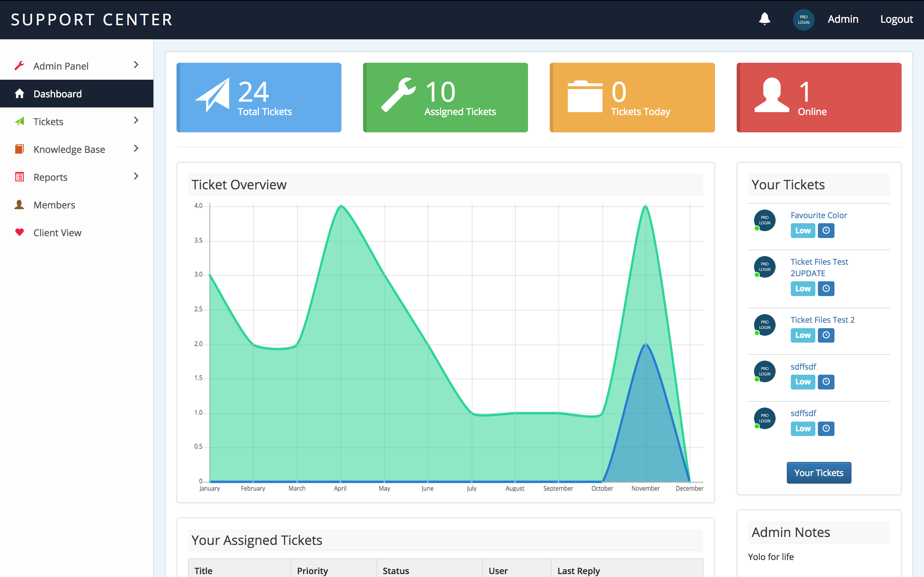The image size is (924, 577).
Task: Click the user silhouette Online icon
Action: [772, 96]
